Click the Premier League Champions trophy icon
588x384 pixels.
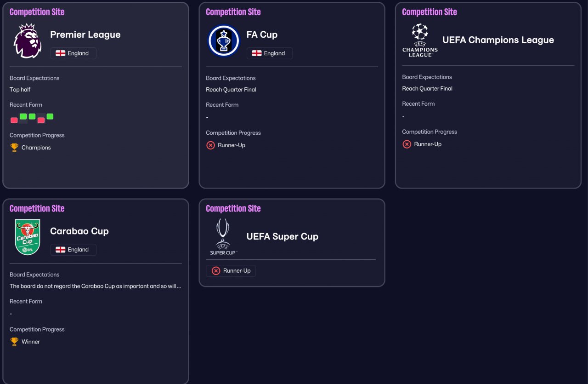(14, 148)
